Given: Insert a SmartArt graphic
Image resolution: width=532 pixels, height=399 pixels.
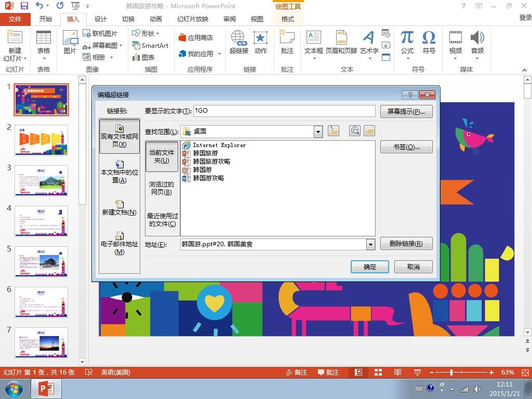Looking at the screenshot, I should coord(150,45).
